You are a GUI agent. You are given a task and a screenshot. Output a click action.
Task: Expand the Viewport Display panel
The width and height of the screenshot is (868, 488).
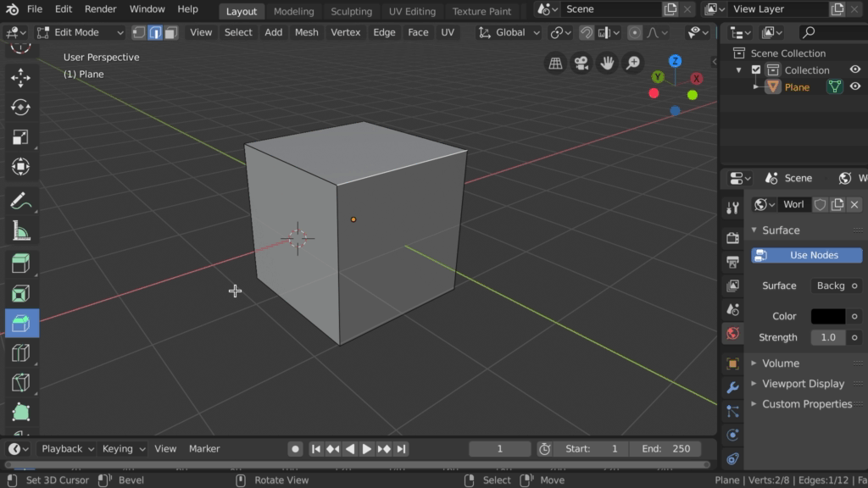[x=802, y=384]
